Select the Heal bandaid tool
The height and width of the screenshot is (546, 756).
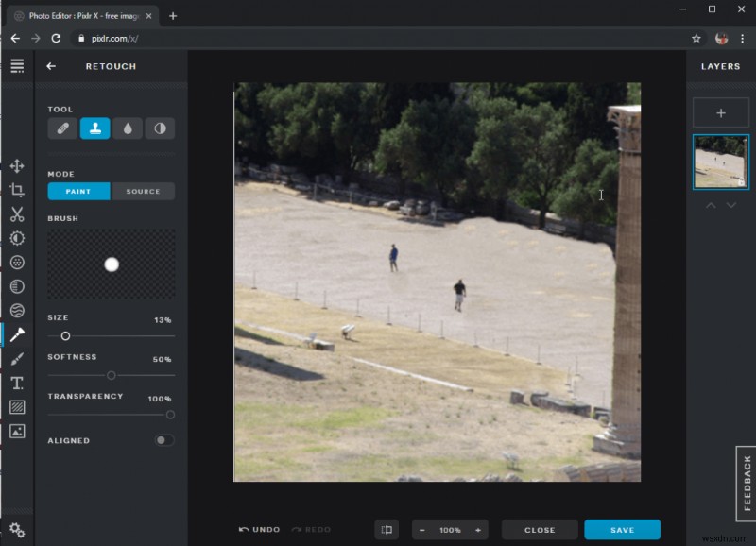(x=62, y=128)
